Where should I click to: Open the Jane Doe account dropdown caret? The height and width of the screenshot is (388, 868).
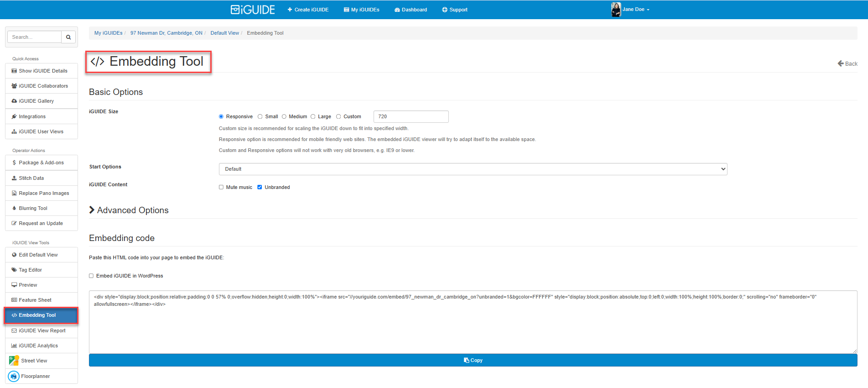[648, 10]
